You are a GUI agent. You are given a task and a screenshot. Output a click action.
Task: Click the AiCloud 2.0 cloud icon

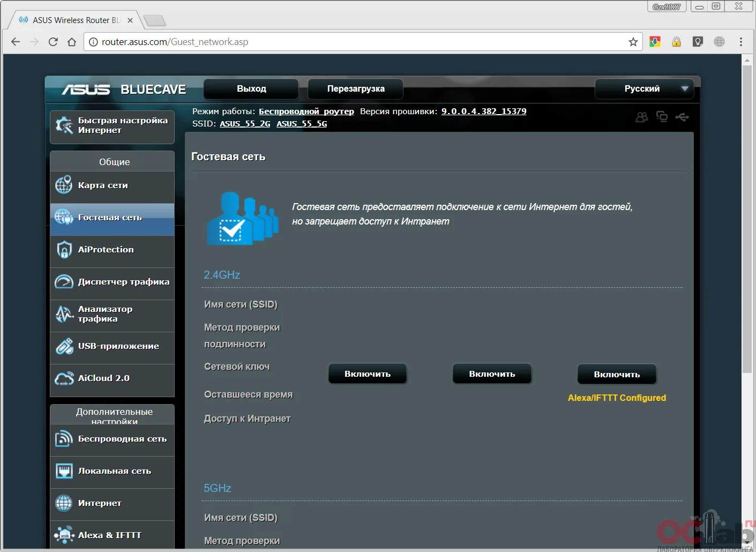click(x=64, y=378)
